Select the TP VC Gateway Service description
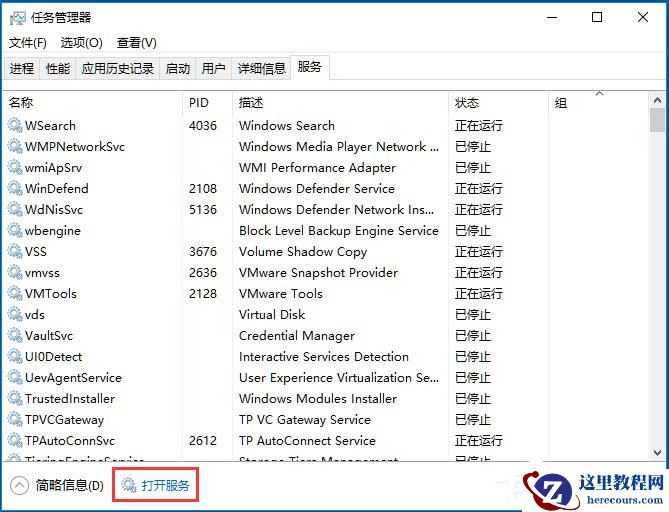This screenshot has width=669, height=512. point(305,419)
